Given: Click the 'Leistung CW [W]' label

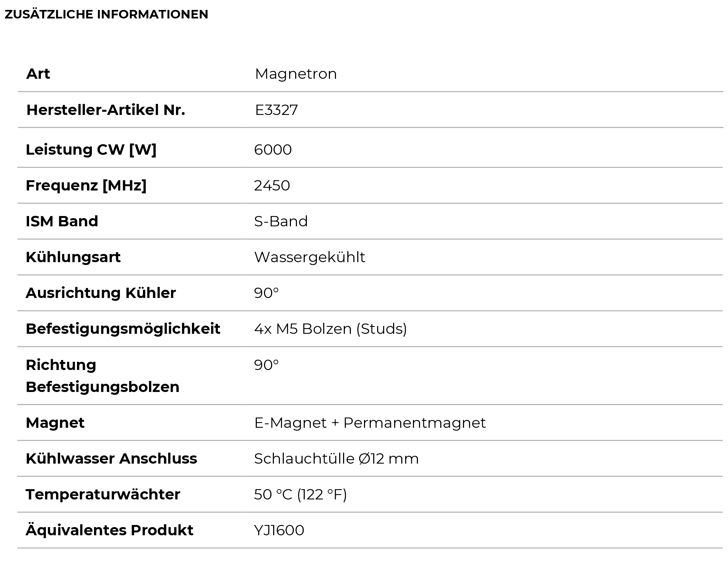Looking at the screenshot, I should pyautogui.click(x=91, y=149).
